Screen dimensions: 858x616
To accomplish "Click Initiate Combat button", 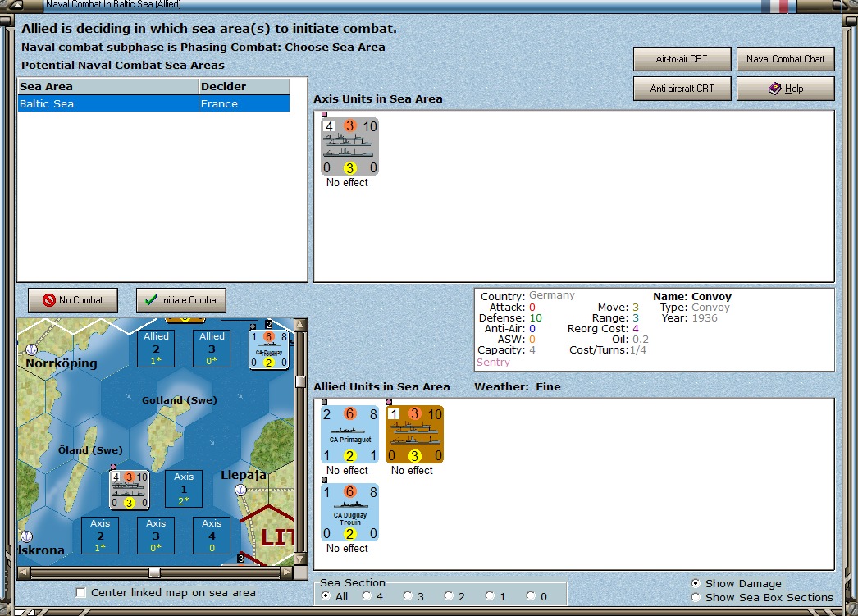I will (x=181, y=299).
